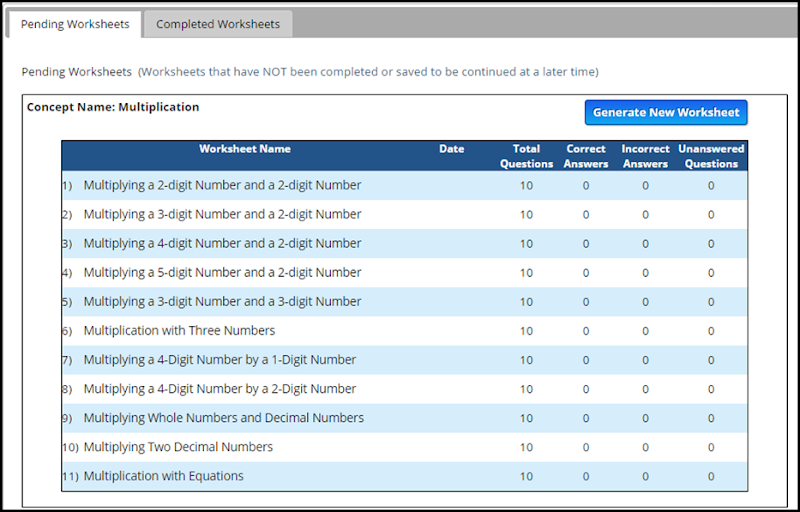The width and height of the screenshot is (800, 512).
Task: Open Multiplying a 5-digit Number and a 2-digit Number
Action: click(222, 272)
